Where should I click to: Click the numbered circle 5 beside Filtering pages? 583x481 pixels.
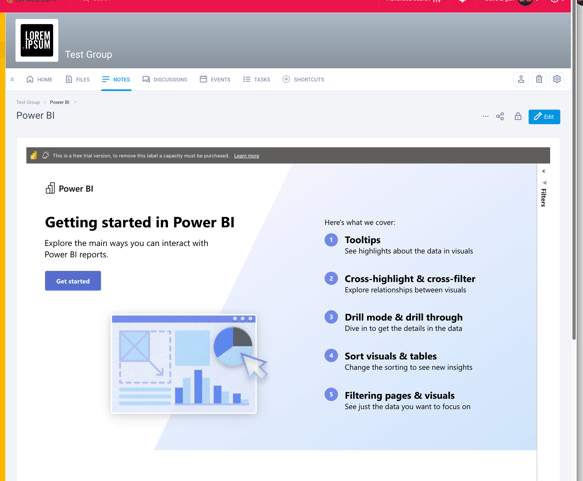coord(331,394)
